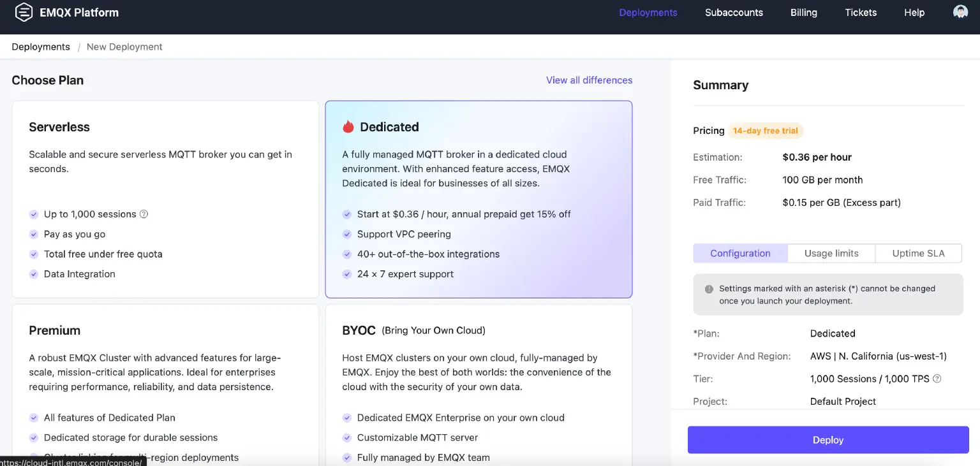The height and width of the screenshot is (466, 980).
Task: Open the Deployments navigation item
Action: (648, 13)
